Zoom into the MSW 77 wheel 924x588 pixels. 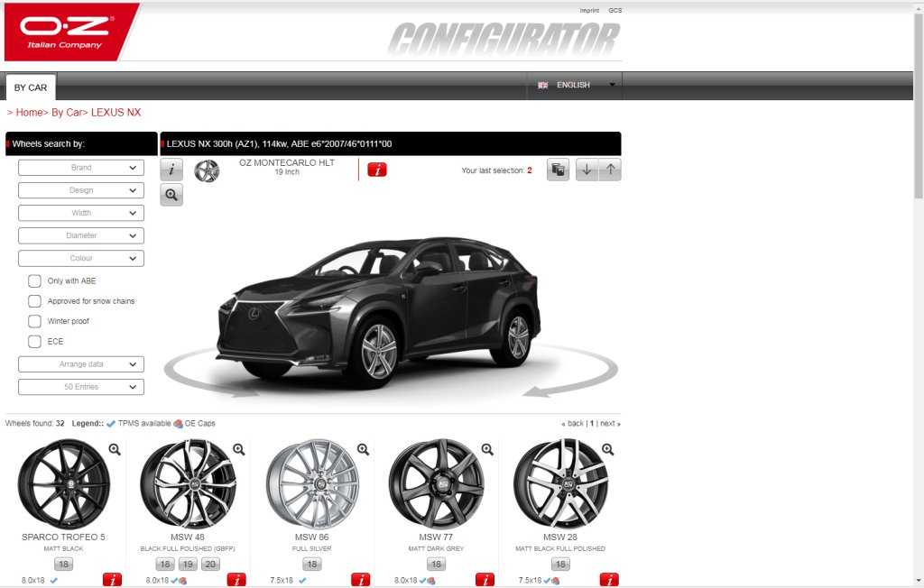487,449
